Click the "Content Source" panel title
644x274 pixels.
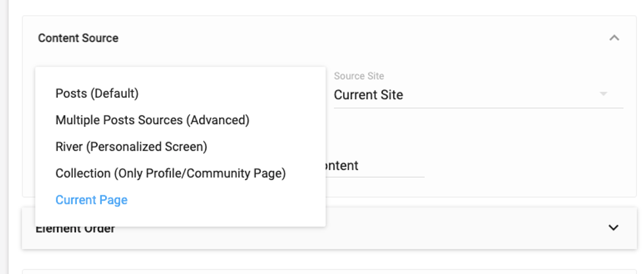pyautogui.click(x=78, y=38)
